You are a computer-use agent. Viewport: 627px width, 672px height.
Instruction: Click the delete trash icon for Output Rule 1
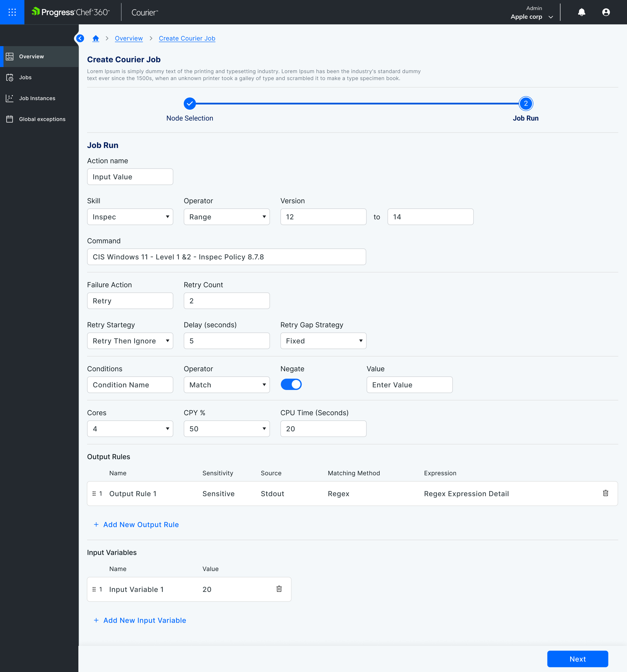click(x=606, y=494)
